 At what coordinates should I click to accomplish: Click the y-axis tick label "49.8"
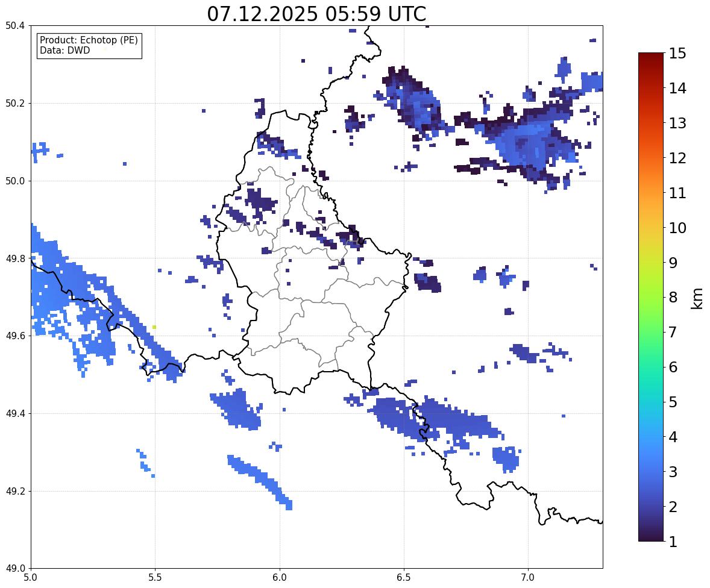tap(15, 258)
